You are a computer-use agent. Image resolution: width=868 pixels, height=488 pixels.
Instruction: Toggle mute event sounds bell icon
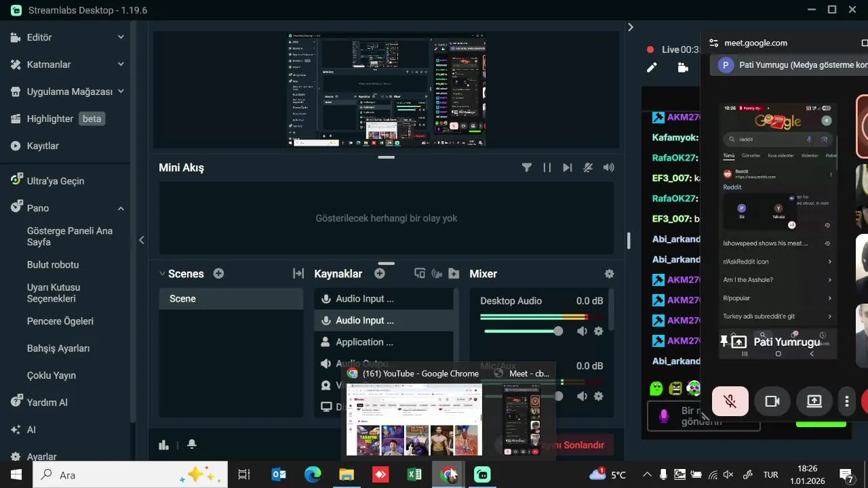click(589, 167)
